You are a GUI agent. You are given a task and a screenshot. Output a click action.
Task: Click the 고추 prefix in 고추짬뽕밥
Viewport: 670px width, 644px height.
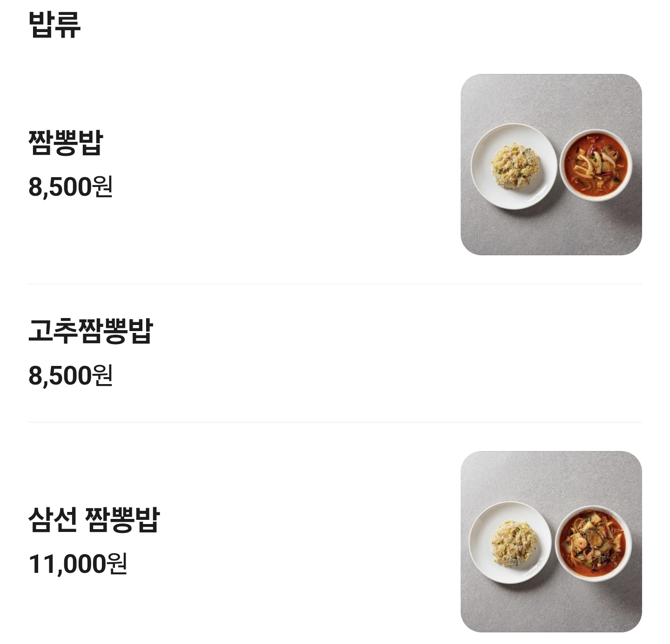(53, 331)
